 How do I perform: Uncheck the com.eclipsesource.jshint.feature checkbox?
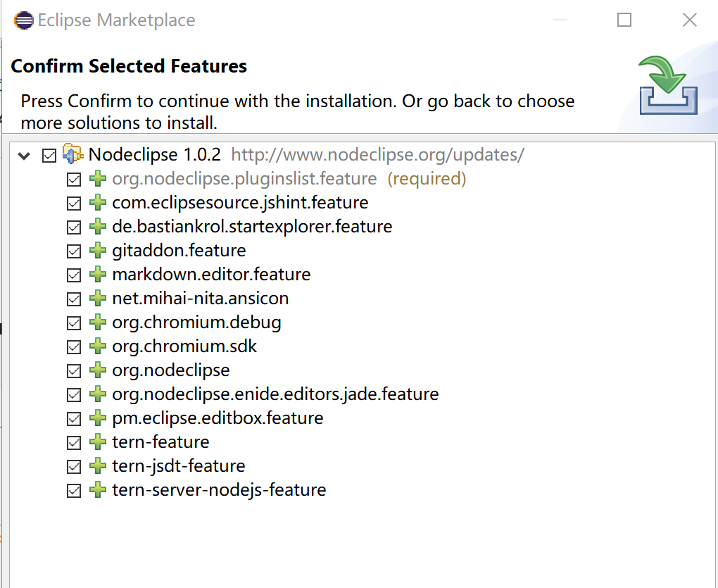(x=74, y=202)
